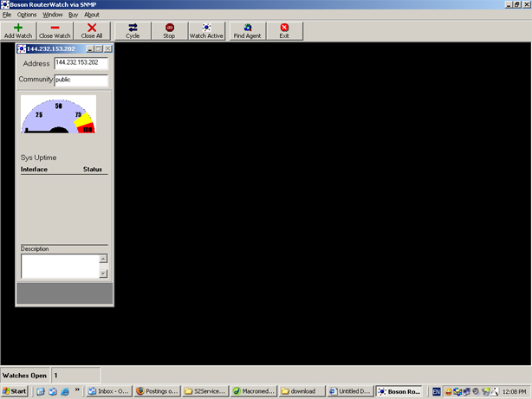Click the Watch Active button
532x399 pixels.
click(206, 31)
